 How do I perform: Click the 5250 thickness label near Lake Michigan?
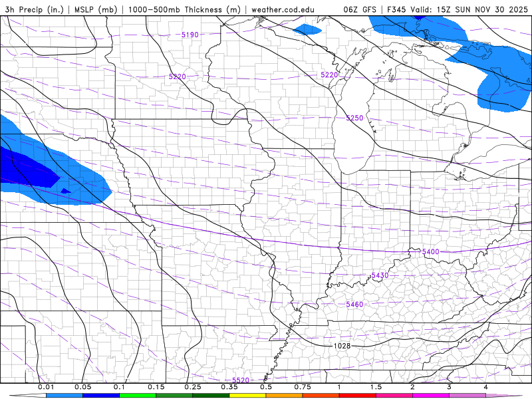[354, 118]
